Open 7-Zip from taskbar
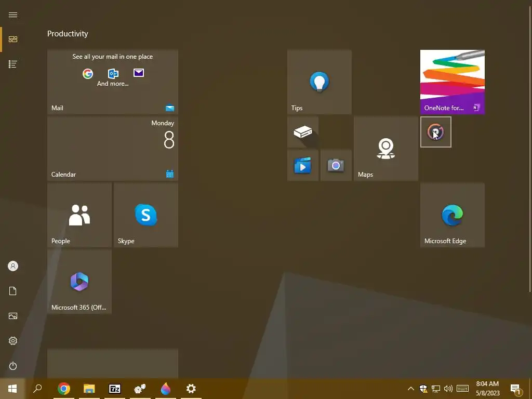The height and width of the screenshot is (399, 532). tap(115, 389)
